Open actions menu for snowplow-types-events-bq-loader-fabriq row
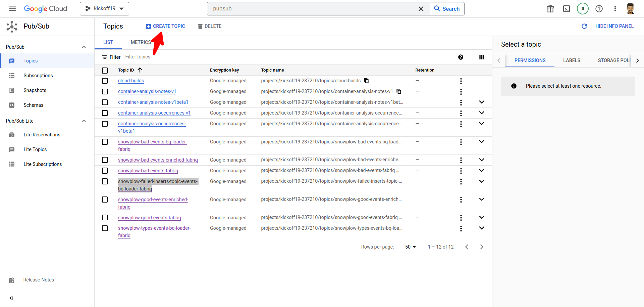This screenshot has height=307, width=644. point(461,229)
